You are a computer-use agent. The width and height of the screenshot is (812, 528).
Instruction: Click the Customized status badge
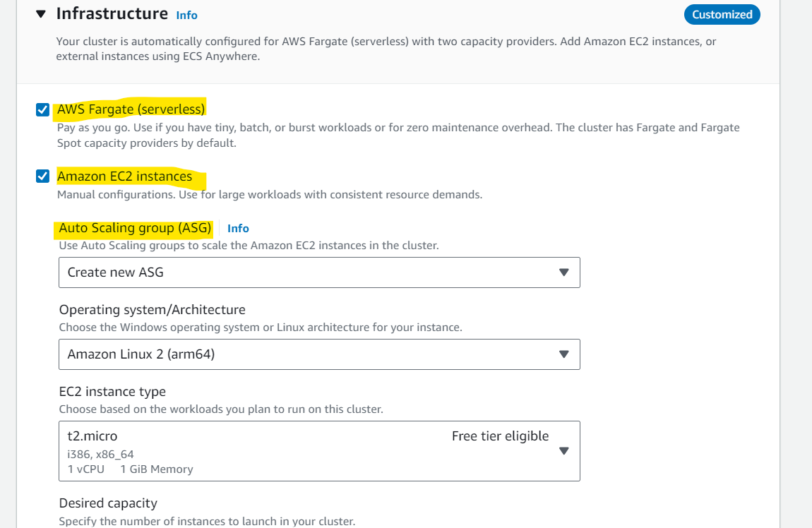pyautogui.click(x=722, y=15)
